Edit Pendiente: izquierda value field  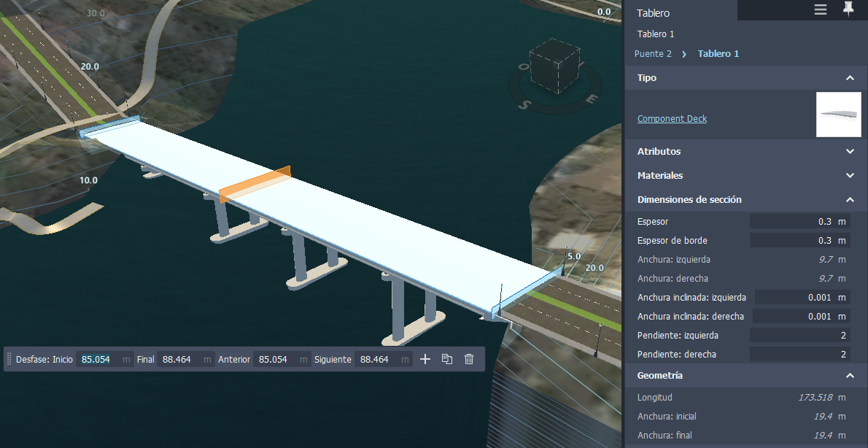coord(800,335)
